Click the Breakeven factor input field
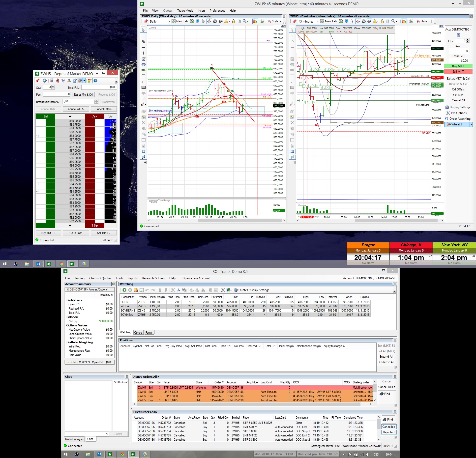The width and height of the screenshot is (476, 458). [x=78, y=102]
